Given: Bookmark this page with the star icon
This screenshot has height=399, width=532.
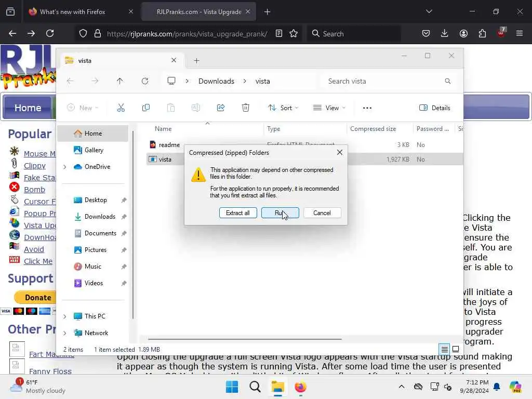Looking at the screenshot, I should (x=294, y=33).
